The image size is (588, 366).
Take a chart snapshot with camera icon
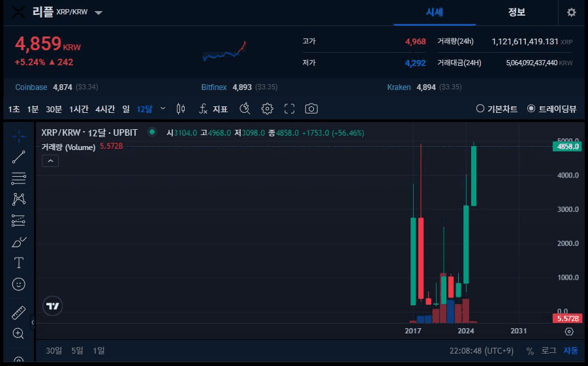[x=311, y=109]
